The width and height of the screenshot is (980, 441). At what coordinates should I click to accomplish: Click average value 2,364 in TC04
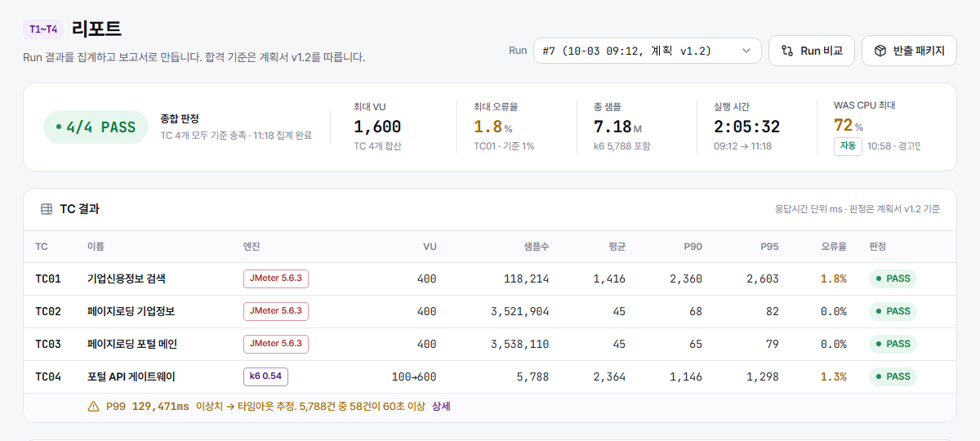609,376
